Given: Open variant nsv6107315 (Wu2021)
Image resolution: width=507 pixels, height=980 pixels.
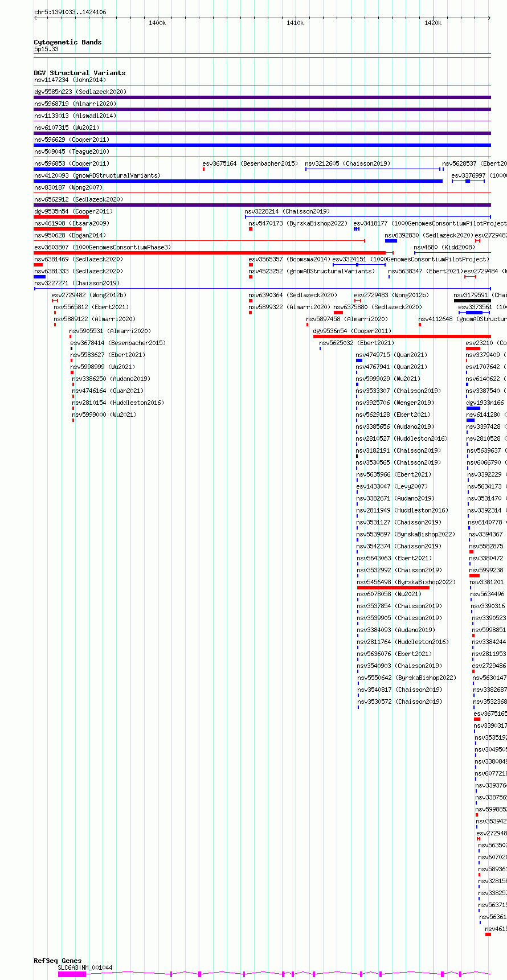Looking at the screenshot, I should pos(67,128).
